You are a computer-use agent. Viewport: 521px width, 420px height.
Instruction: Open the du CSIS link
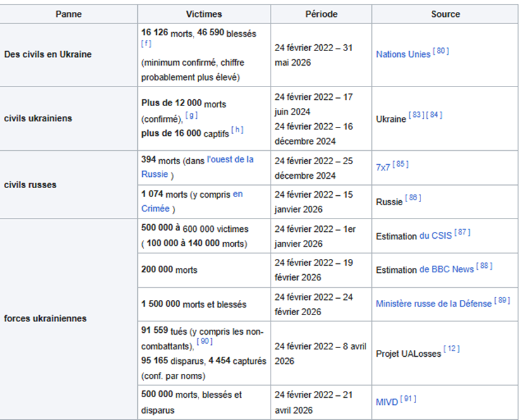[435, 236]
